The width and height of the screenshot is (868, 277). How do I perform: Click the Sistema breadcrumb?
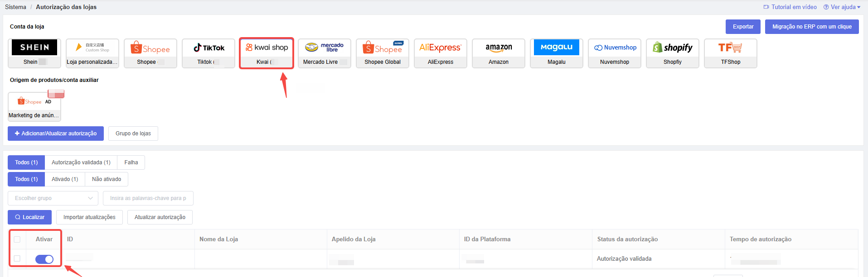pos(15,7)
